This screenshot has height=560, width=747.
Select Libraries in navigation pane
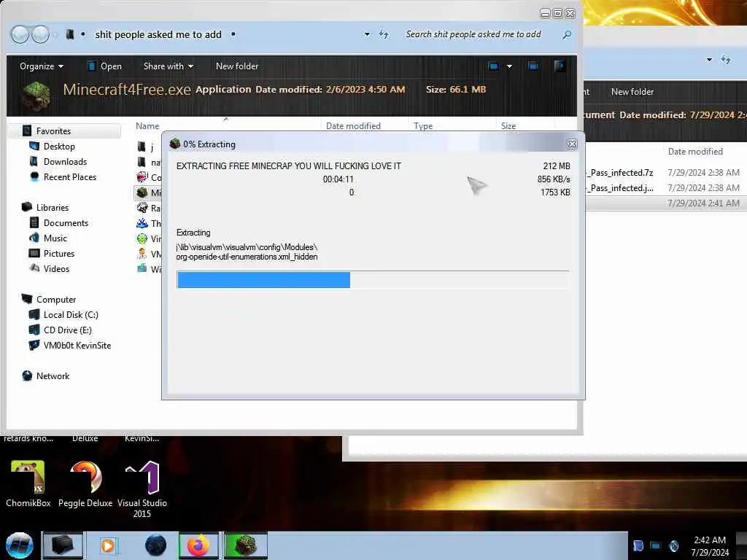[x=53, y=208]
